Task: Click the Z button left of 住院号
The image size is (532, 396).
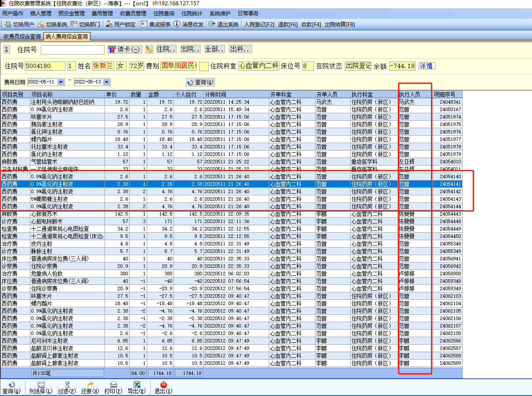Action: 7,50
